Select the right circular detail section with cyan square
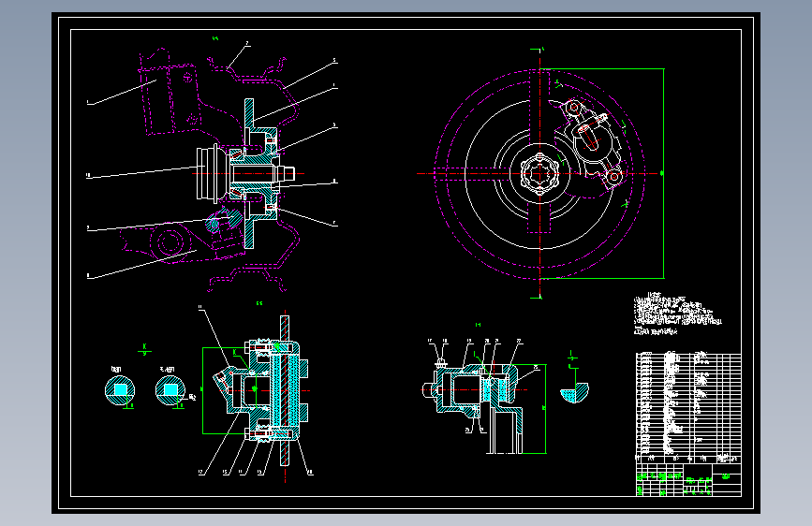 pos(170,391)
